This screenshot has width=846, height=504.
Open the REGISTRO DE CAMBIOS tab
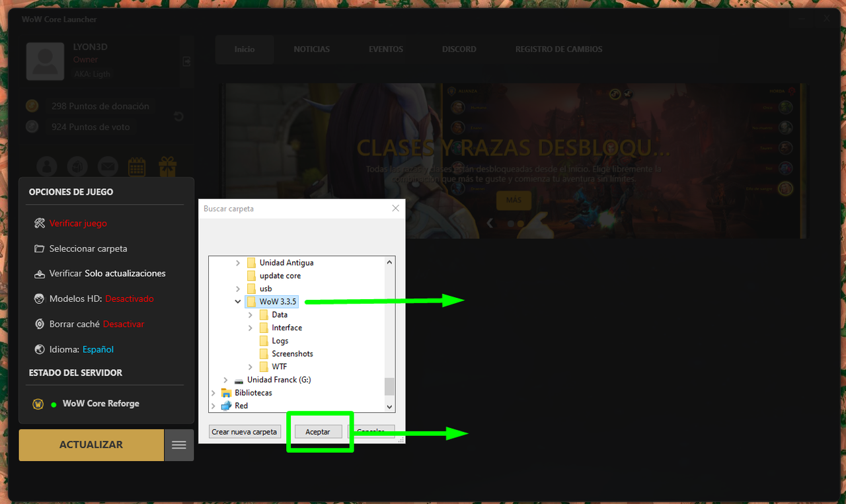(559, 50)
